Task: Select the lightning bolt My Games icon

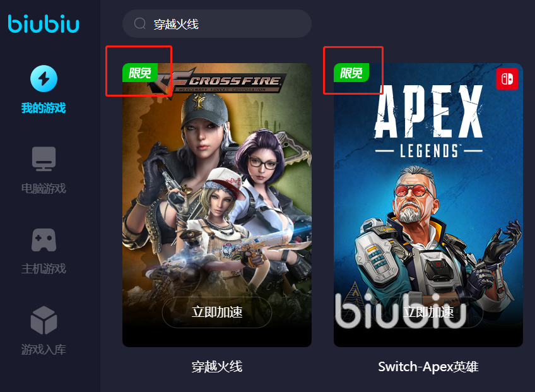Action: tap(44, 78)
